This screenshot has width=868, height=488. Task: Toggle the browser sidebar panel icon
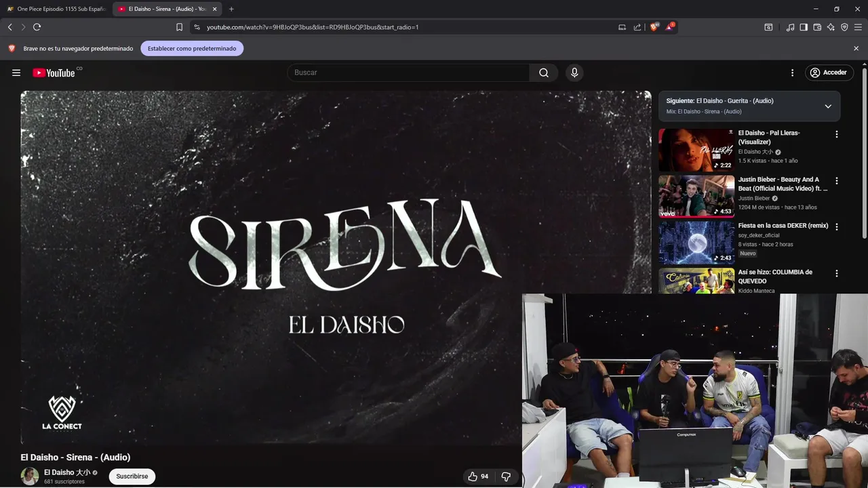[804, 27]
